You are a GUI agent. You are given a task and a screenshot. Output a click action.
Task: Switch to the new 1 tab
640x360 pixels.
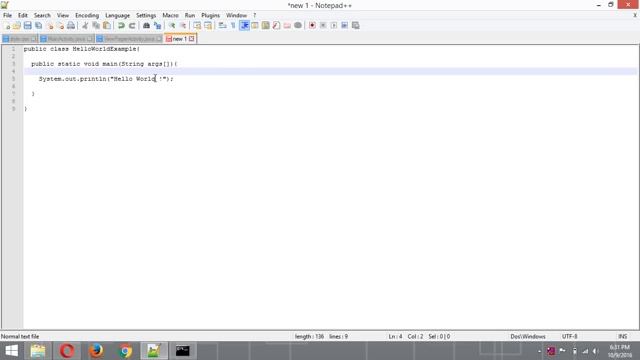coord(180,39)
